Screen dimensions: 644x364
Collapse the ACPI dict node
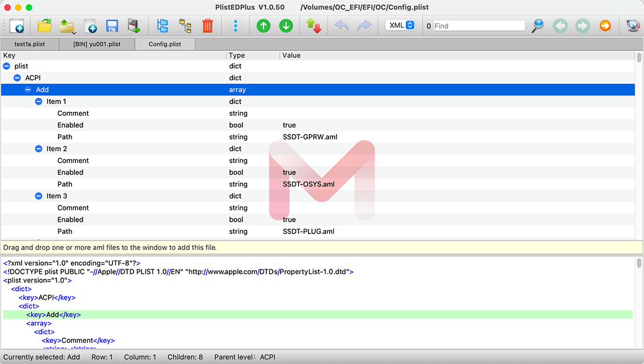tap(17, 78)
